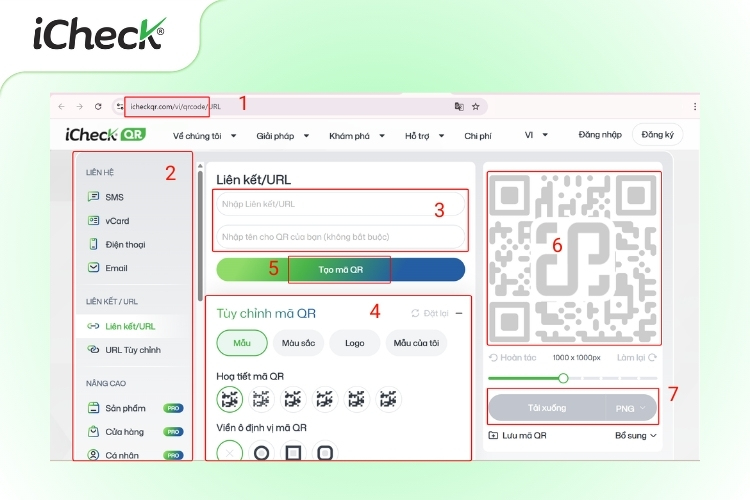Screen dimensions: 750x500
Task: Click the Đăng ký button
Action: (x=658, y=134)
